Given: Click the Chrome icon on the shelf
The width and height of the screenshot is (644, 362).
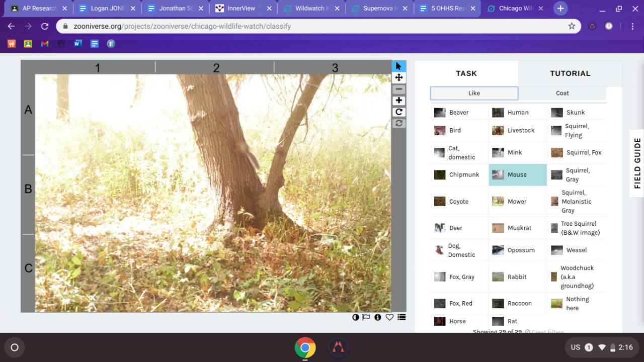Looking at the screenshot, I should tap(305, 347).
